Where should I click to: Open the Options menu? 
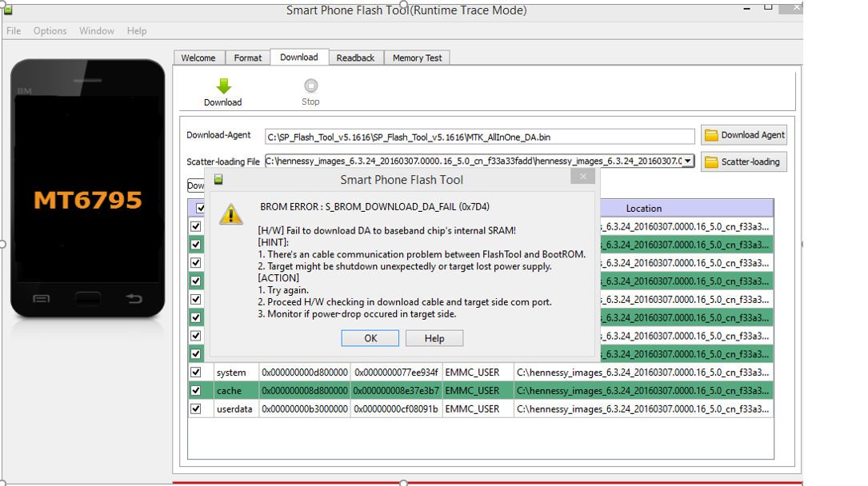50,31
